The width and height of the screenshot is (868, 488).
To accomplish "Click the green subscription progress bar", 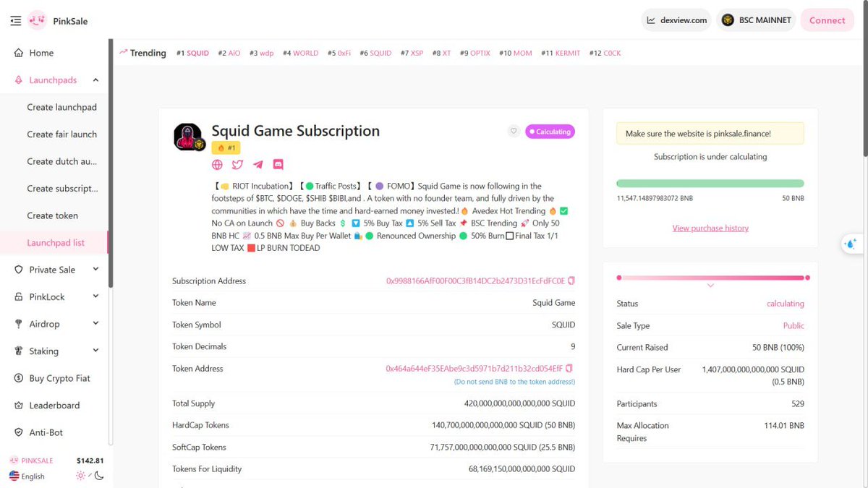I will click(x=710, y=184).
